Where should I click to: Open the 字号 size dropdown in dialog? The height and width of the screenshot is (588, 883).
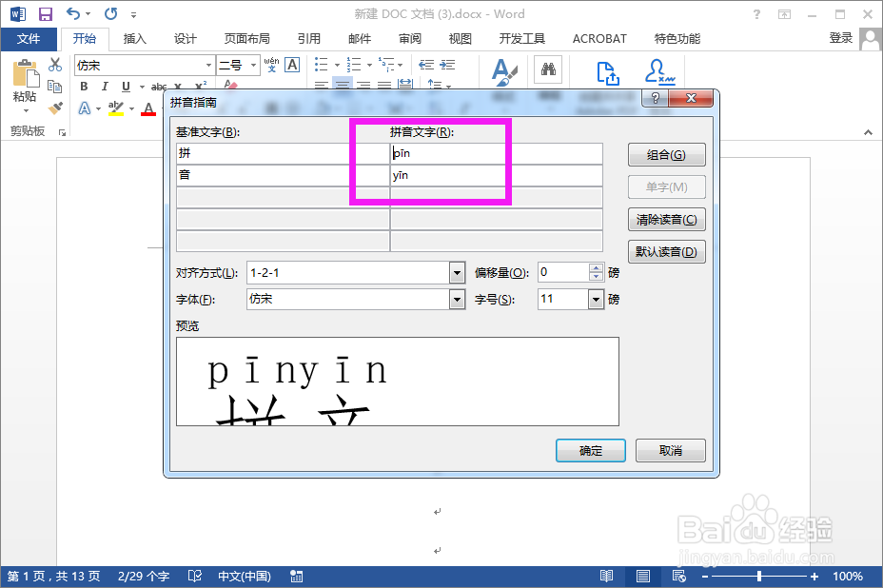(596, 299)
